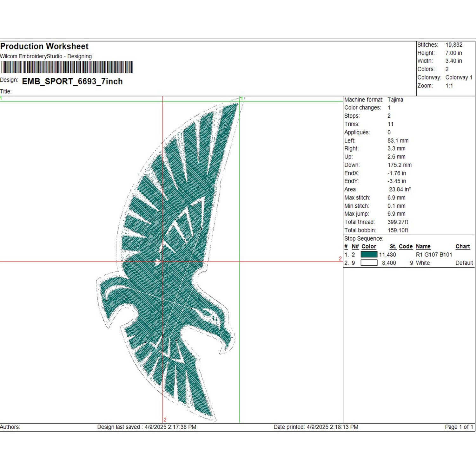476x474 pixels.
Task: Click the total thread value "399.27ft"
Action: [398, 222]
